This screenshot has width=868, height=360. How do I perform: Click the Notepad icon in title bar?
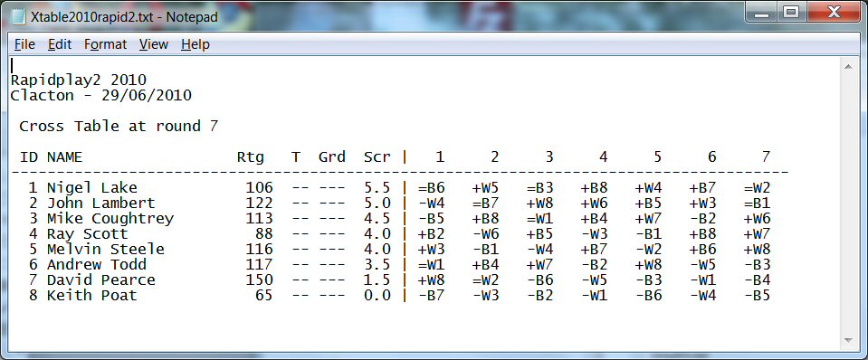(x=18, y=17)
